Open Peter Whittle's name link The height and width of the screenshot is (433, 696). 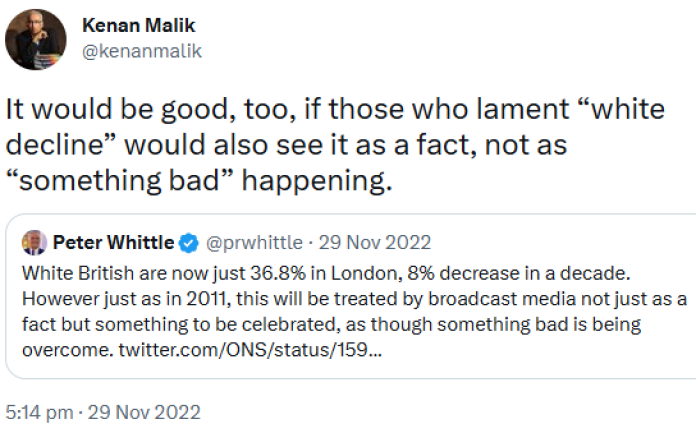tap(114, 242)
